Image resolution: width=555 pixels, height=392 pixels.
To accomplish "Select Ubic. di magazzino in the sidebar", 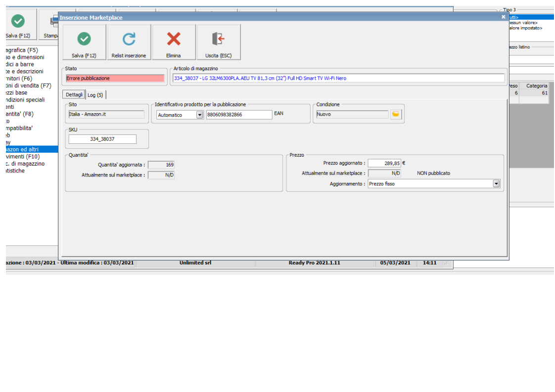I will 25,164.
